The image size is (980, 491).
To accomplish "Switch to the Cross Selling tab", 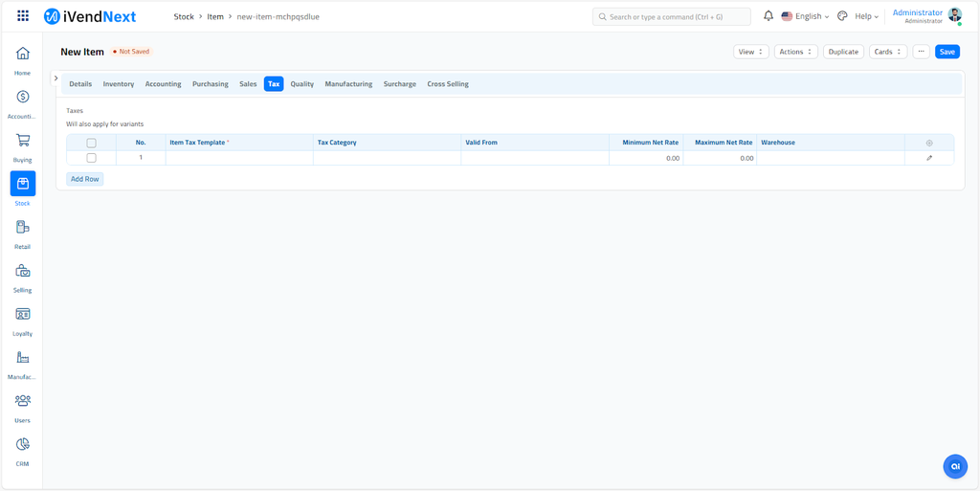I will (x=447, y=84).
